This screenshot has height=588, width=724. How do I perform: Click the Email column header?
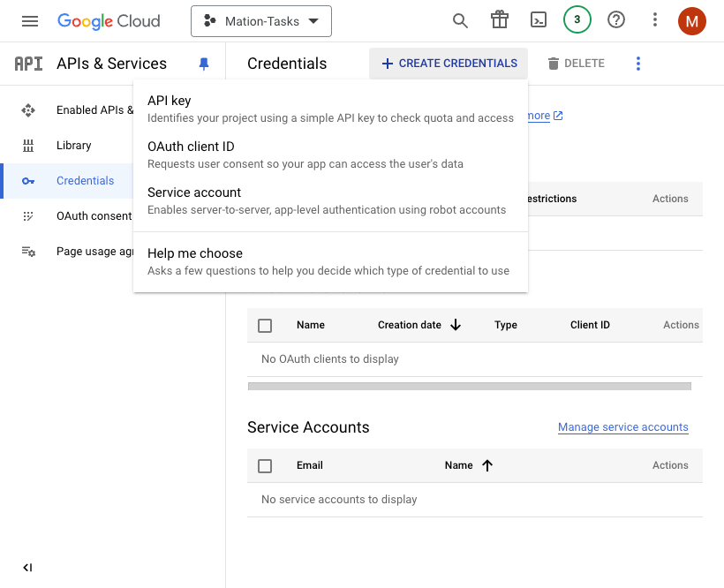(x=310, y=465)
